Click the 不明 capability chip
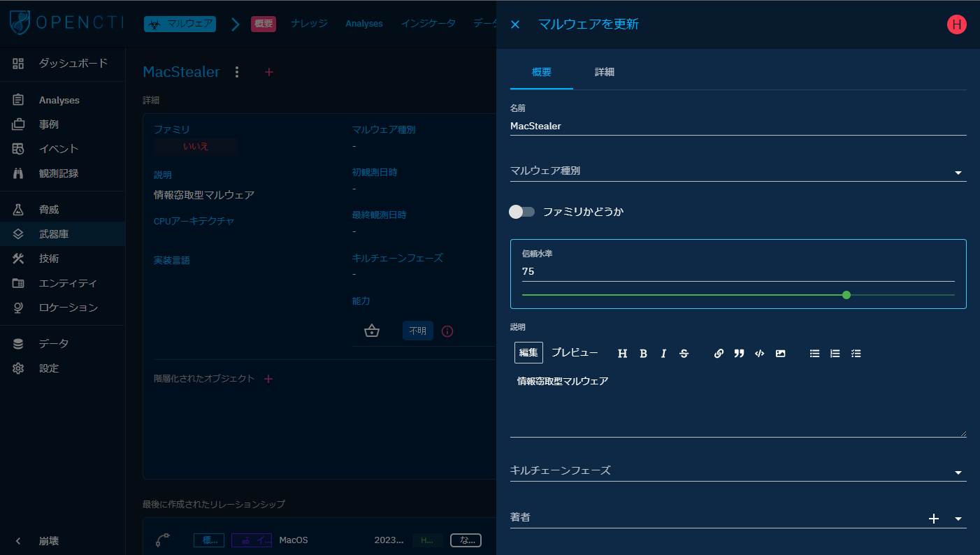The width and height of the screenshot is (980, 555). (418, 331)
